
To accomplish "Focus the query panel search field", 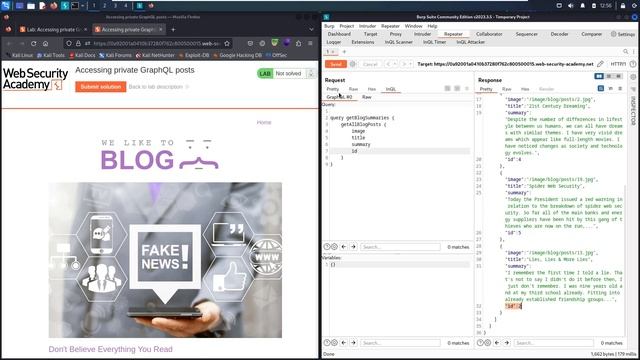I will pos(400,247).
